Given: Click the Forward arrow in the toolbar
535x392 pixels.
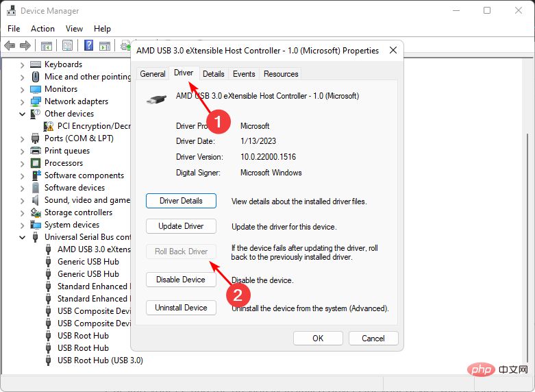Looking at the screenshot, I should tap(25, 46).
